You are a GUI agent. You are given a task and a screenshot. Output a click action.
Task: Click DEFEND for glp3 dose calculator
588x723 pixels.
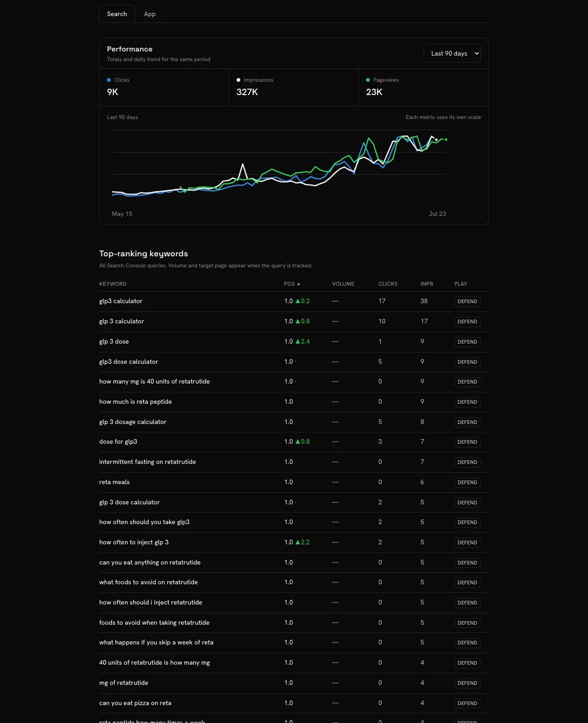(x=467, y=362)
